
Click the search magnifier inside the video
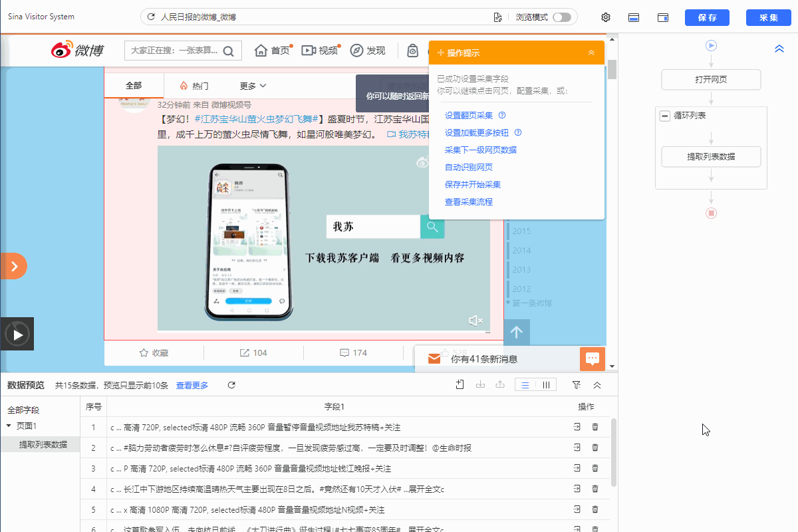tap(432, 227)
